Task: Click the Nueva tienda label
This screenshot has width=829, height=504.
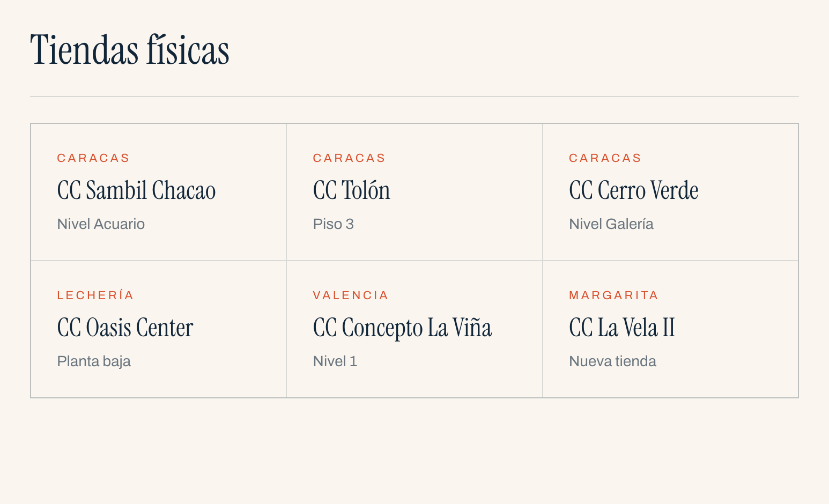Action: [612, 361]
